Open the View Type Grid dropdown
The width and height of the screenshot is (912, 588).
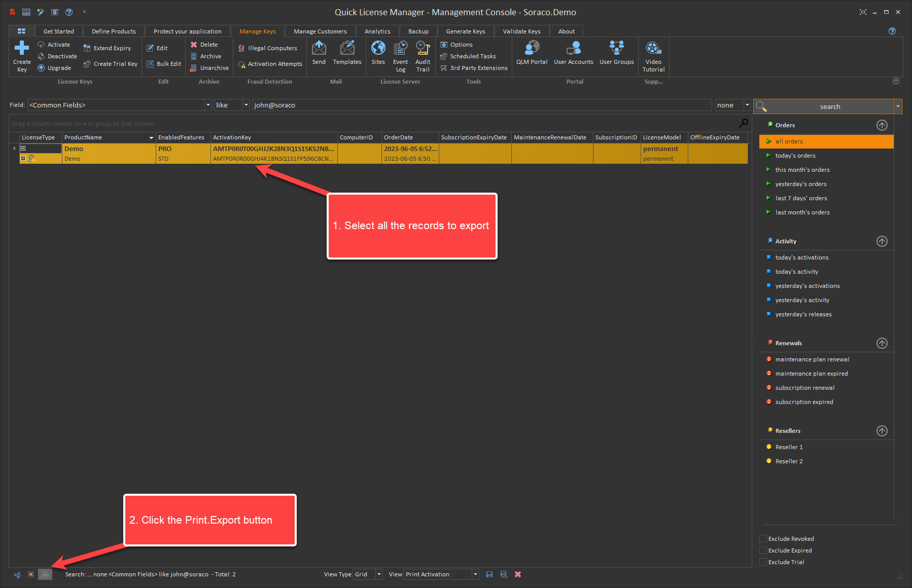coord(379,574)
